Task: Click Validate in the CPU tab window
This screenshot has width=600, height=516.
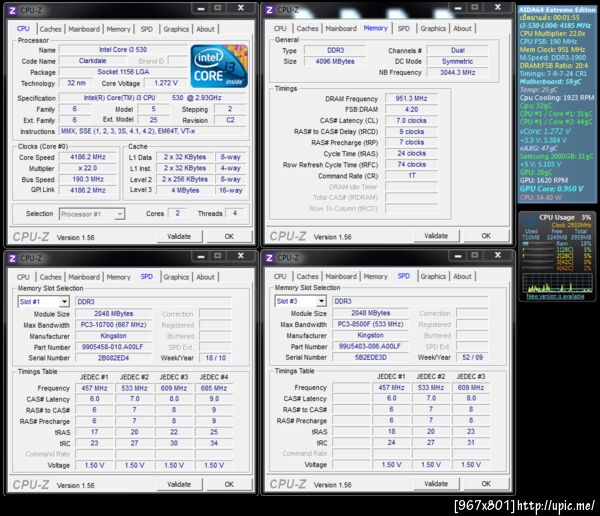Action: pos(179,237)
